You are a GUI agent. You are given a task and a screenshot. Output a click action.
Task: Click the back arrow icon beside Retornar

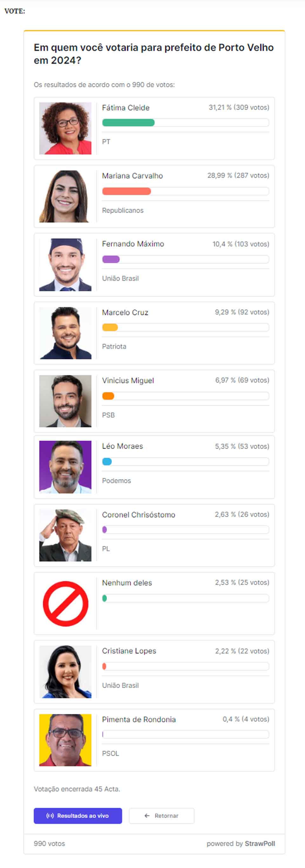(x=147, y=815)
